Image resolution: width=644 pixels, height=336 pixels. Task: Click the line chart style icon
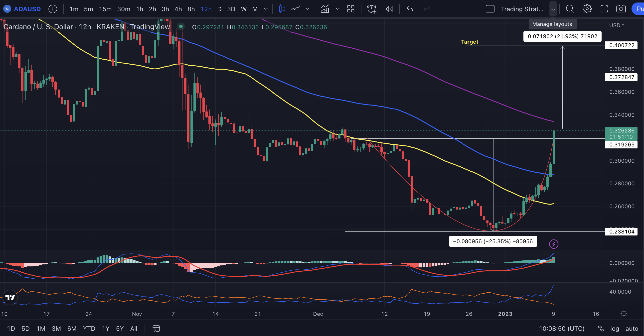point(296,9)
